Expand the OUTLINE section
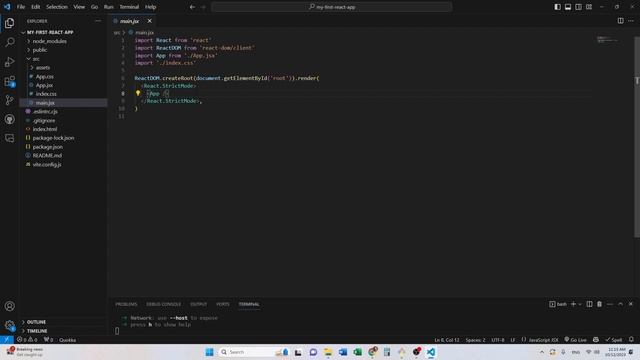 [x=36, y=322]
